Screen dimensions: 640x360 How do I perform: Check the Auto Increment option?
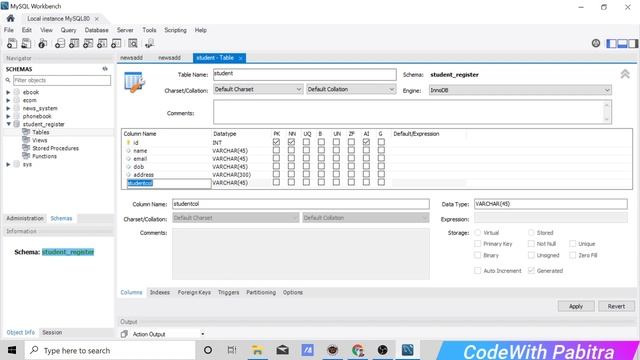click(478, 271)
